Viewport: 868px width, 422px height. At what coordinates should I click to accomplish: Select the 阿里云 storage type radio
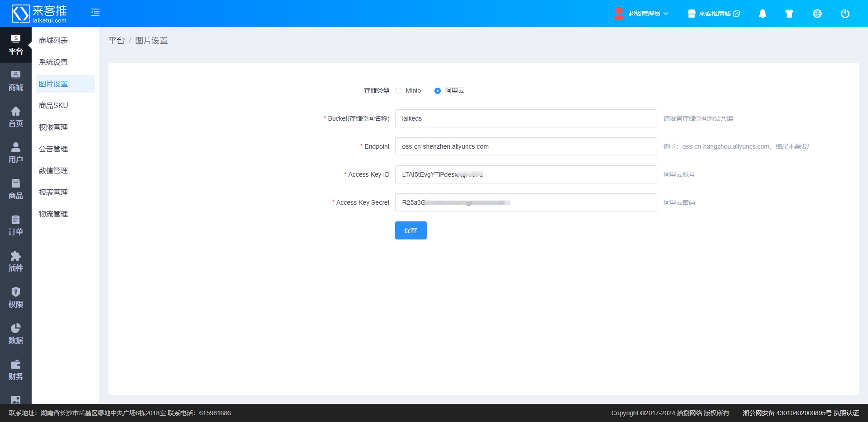point(437,91)
